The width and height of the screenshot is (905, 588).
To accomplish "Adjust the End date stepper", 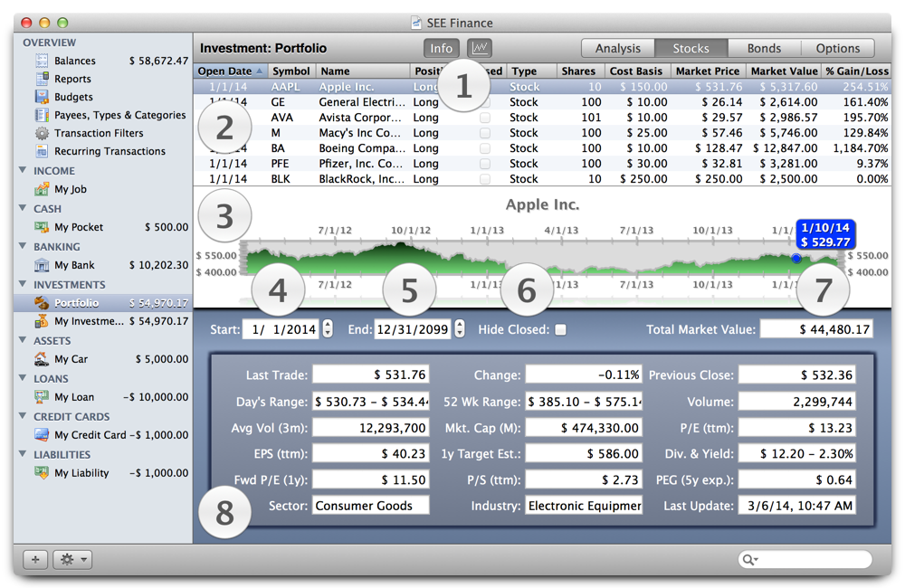I will pos(460,329).
